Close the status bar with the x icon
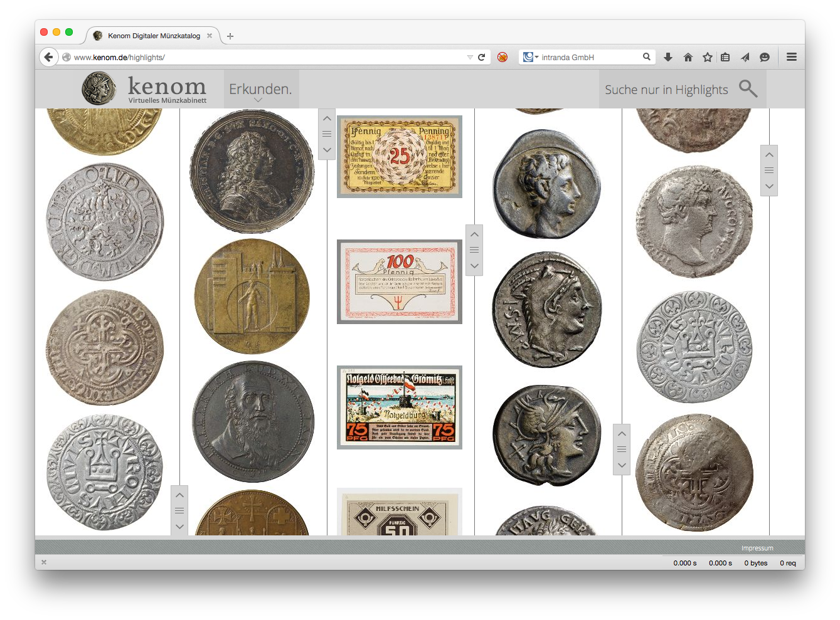Screen dimensions: 840x620 pyautogui.click(x=43, y=562)
